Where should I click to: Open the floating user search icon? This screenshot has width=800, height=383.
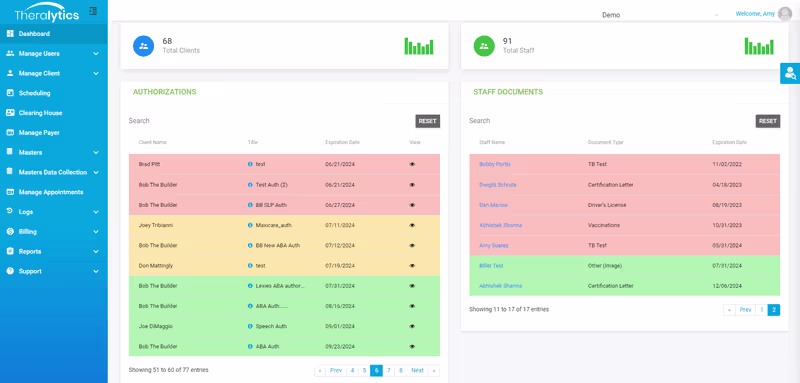pos(790,73)
